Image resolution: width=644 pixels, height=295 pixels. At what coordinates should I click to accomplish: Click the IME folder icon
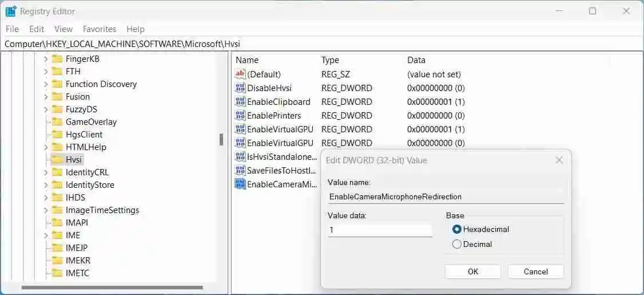(57, 235)
